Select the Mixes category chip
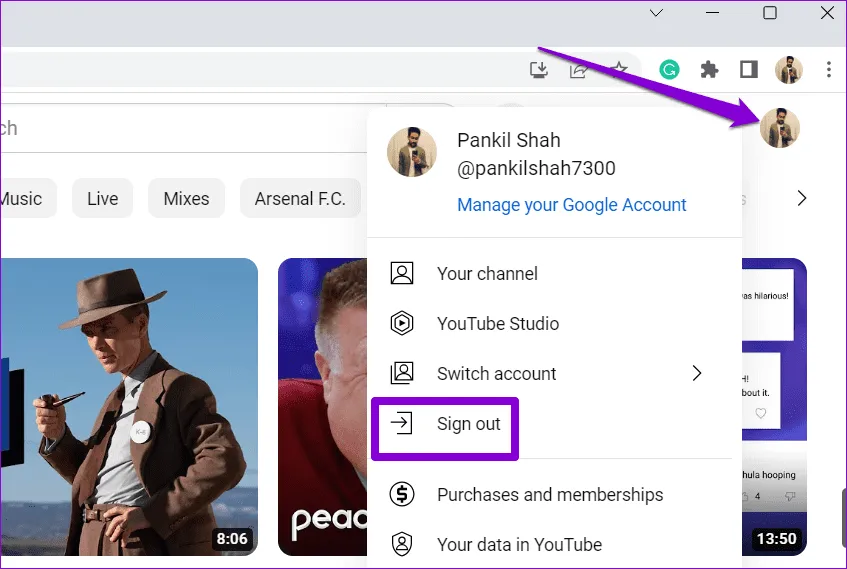The width and height of the screenshot is (847, 569). coord(186,198)
